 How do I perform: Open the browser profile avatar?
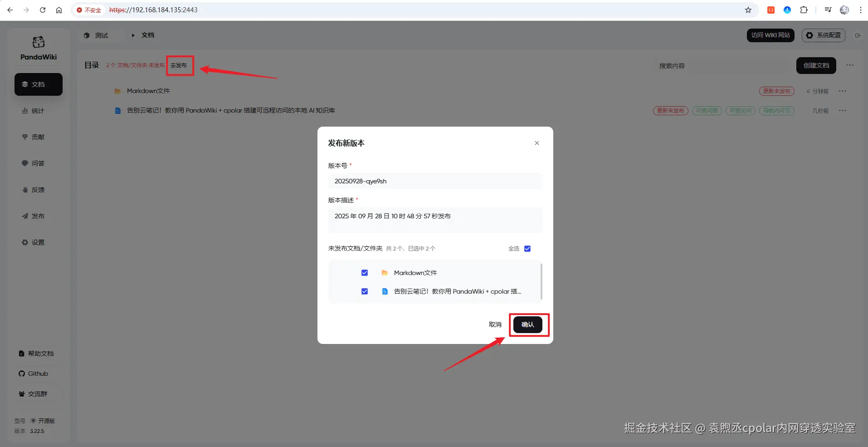pyautogui.click(x=844, y=10)
